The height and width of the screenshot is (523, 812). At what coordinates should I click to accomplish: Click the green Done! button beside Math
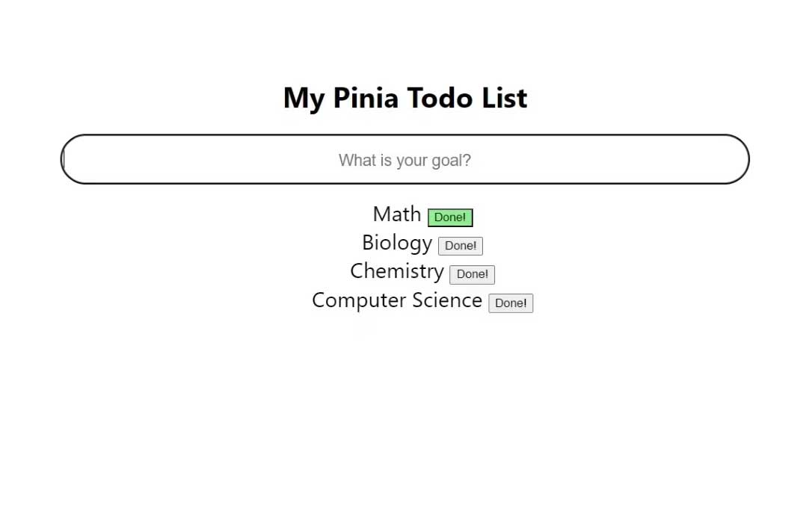450,217
